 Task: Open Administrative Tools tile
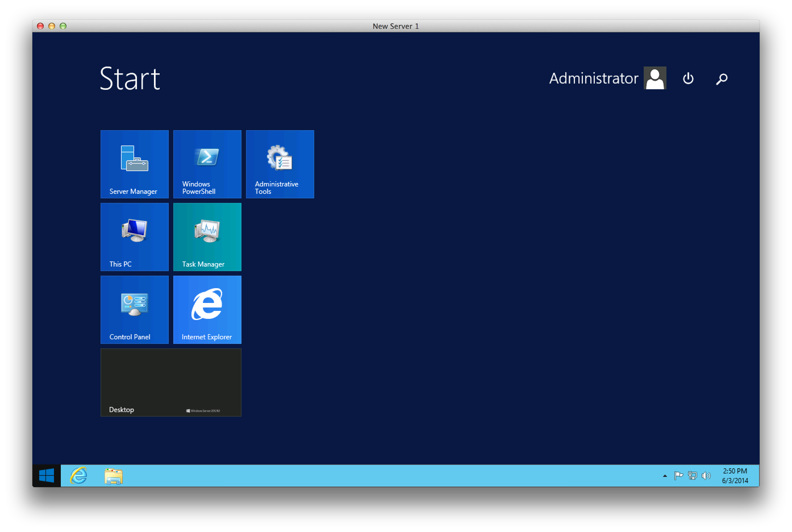point(280,164)
